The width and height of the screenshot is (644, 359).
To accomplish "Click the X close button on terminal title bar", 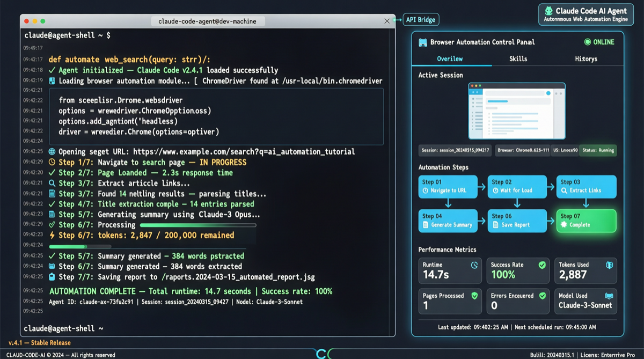I will point(387,21).
